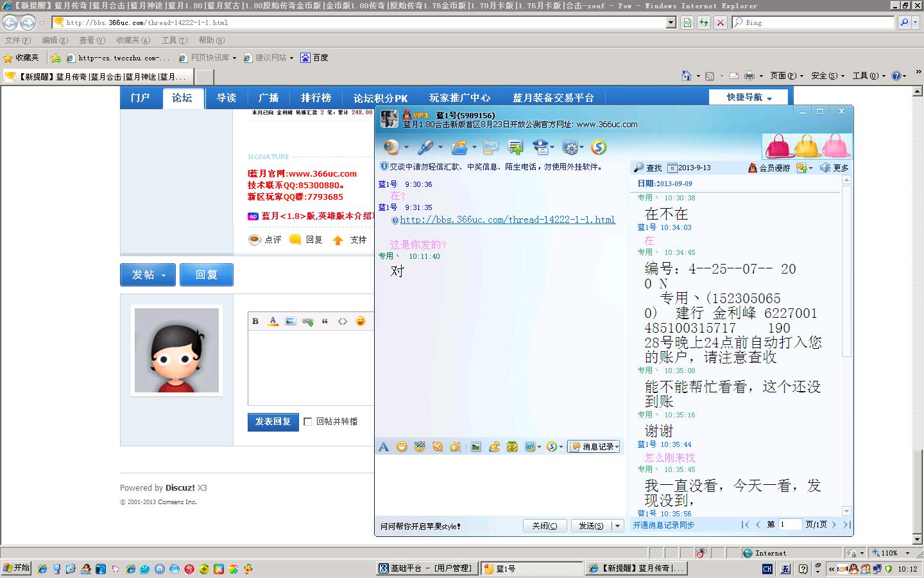Open the bbs.366uc.com thread link in chat
The width and height of the screenshot is (924, 578).
click(x=507, y=220)
